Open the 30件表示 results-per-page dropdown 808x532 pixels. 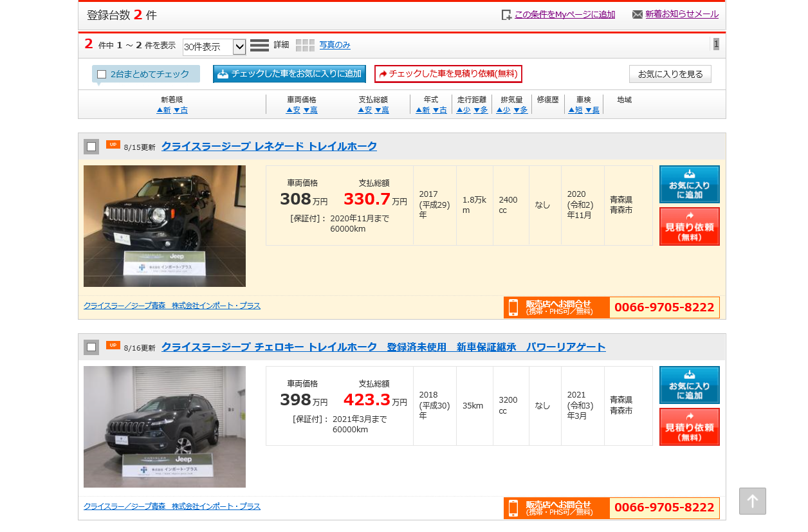[x=214, y=46]
